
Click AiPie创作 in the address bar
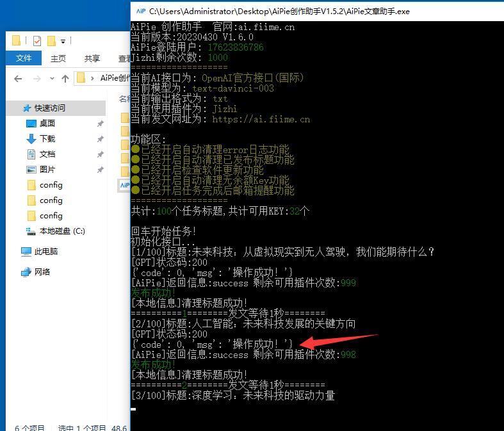coord(115,78)
